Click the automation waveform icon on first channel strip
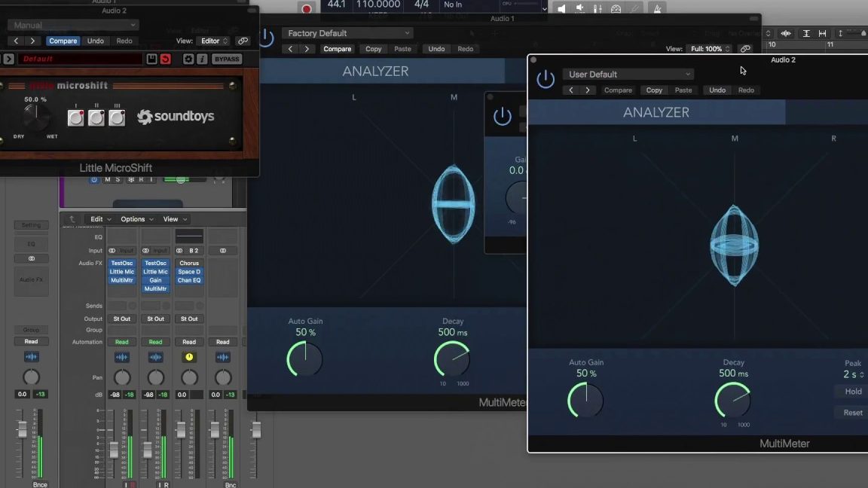This screenshot has height=488, width=868. point(121,356)
